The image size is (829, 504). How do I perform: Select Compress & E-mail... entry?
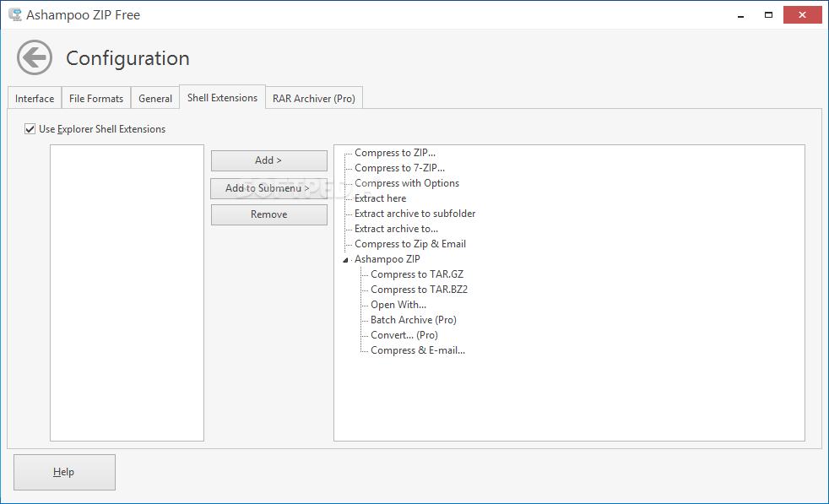(x=418, y=350)
